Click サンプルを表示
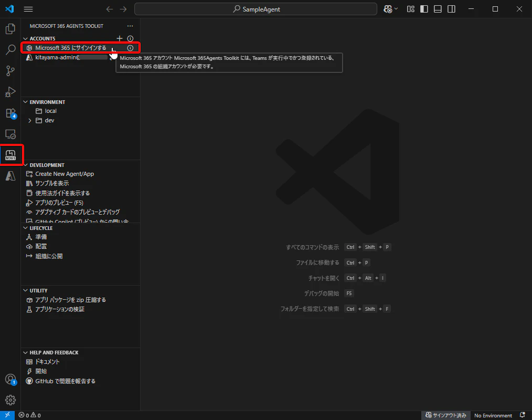 pyautogui.click(x=52, y=183)
